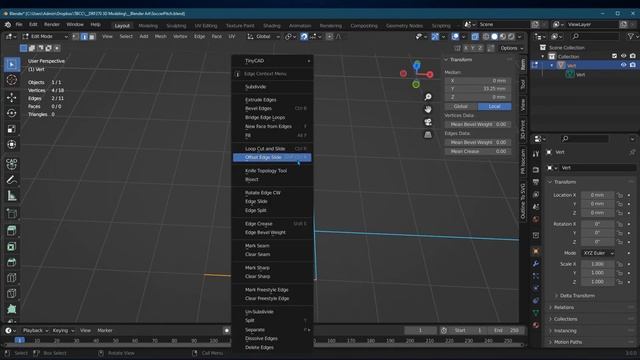640x360 pixels.
Task: Open XYZ Euler rotation mode dropdown
Action: pyautogui.click(x=598, y=253)
